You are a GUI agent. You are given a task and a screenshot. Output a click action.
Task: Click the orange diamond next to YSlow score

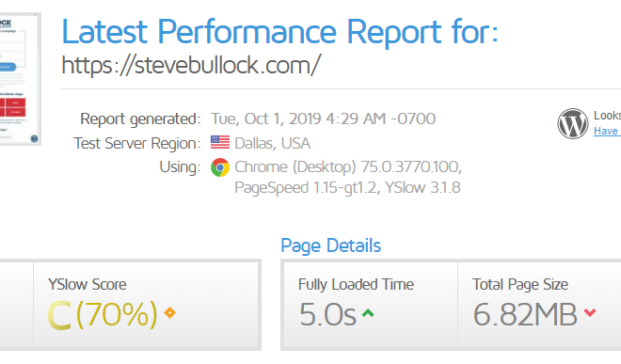point(170,312)
